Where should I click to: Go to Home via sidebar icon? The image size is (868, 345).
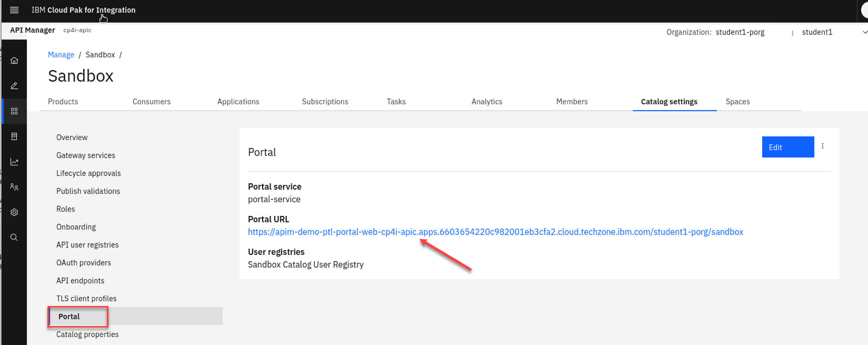click(x=15, y=61)
